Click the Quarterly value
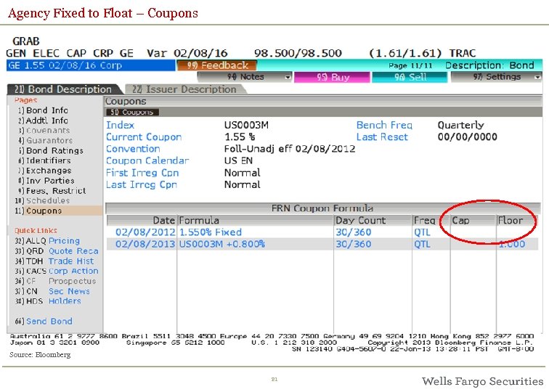 460,126
